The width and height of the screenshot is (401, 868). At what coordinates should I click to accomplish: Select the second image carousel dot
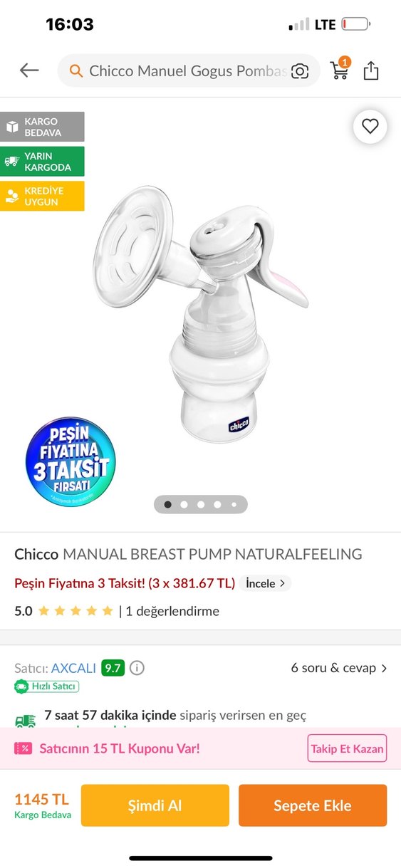[x=184, y=504]
